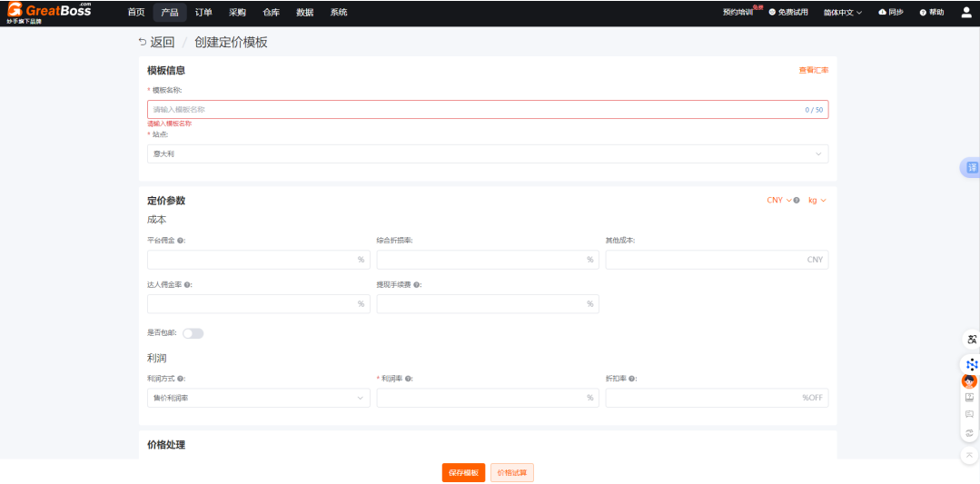980x484 pixels.
Task: Open the customer service avatar icon
Action: (969, 380)
